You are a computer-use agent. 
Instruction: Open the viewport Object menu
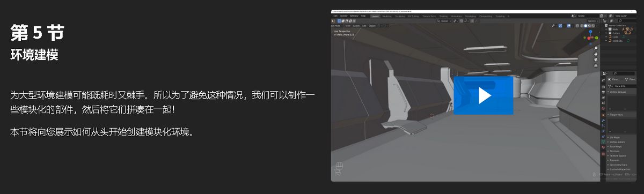[x=372, y=26]
